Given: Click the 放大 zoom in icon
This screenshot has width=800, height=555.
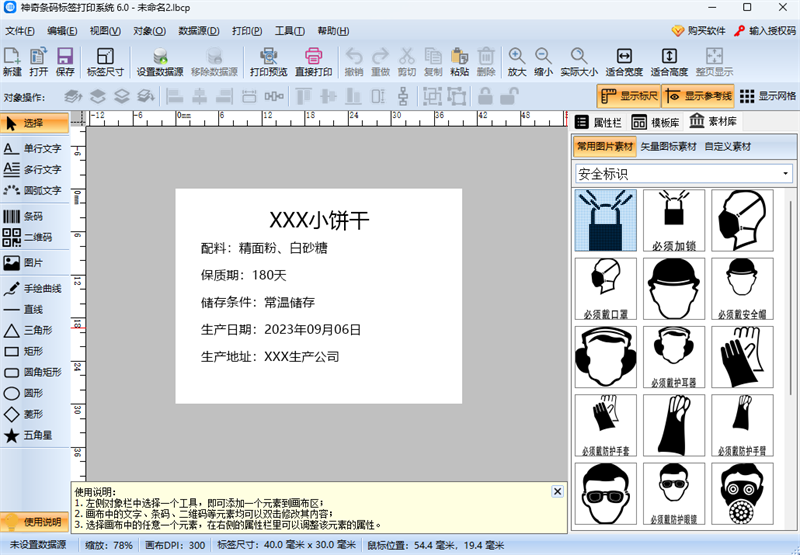Looking at the screenshot, I should (x=516, y=62).
